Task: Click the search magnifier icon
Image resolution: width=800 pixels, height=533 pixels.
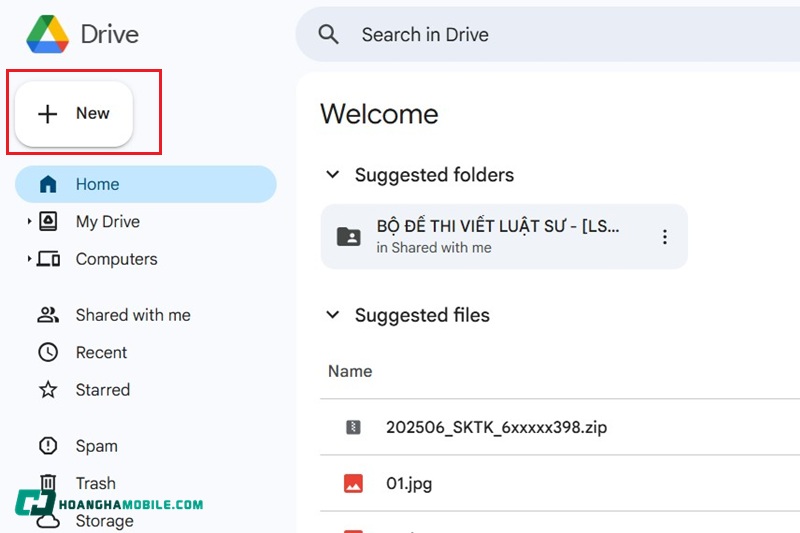Action: [329, 34]
